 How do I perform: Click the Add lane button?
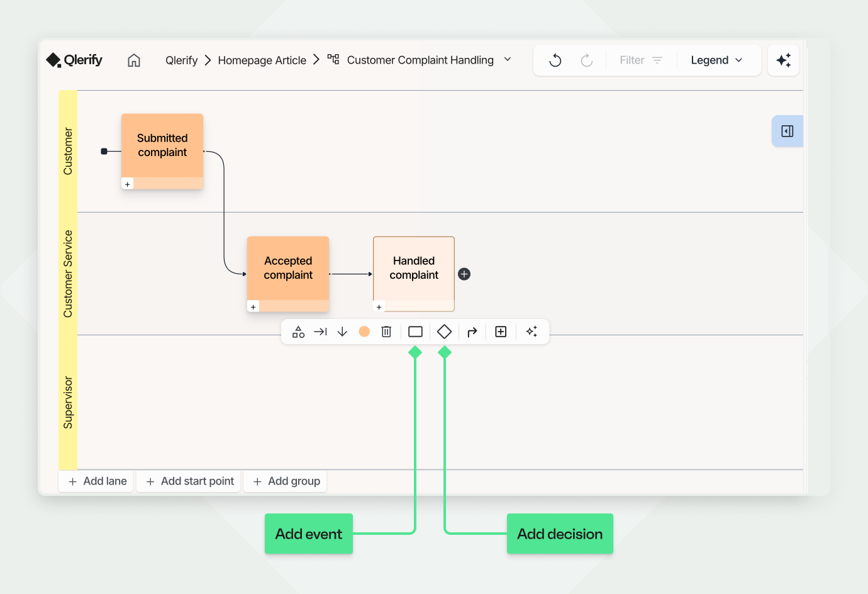coord(96,481)
